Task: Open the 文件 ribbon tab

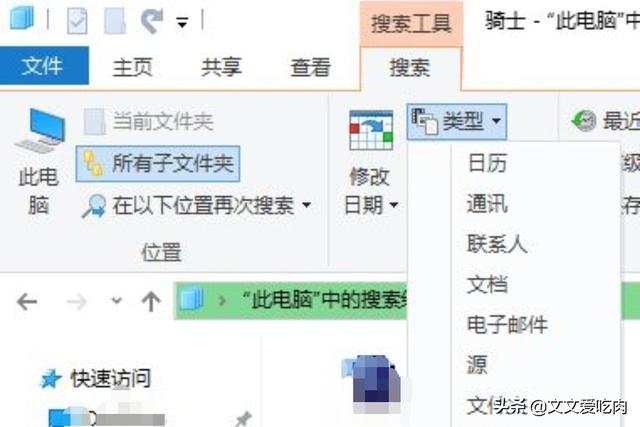Action: pyautogui.click(x=44, y=66)
